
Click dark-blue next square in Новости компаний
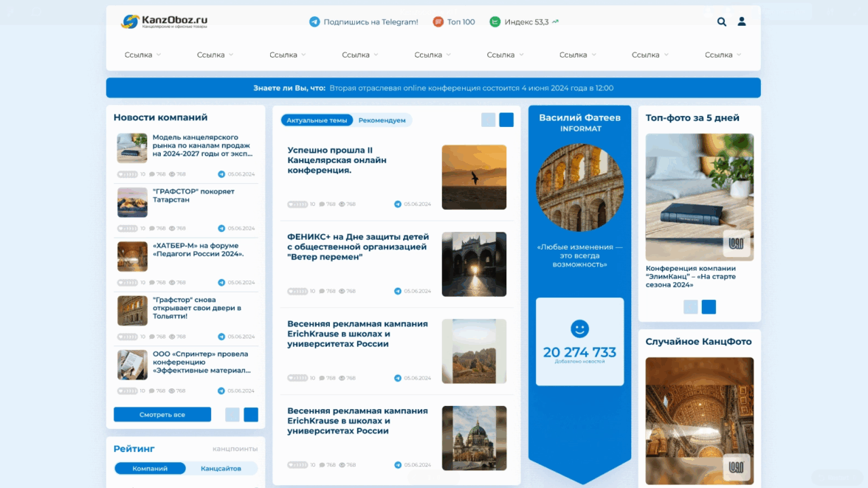(x=251, y=415)
